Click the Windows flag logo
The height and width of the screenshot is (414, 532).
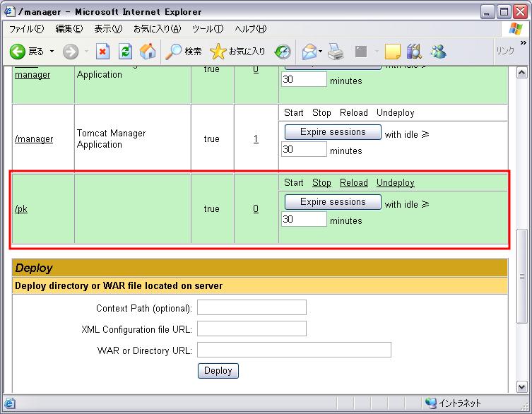pyautogui.click(x=516, y=28)
